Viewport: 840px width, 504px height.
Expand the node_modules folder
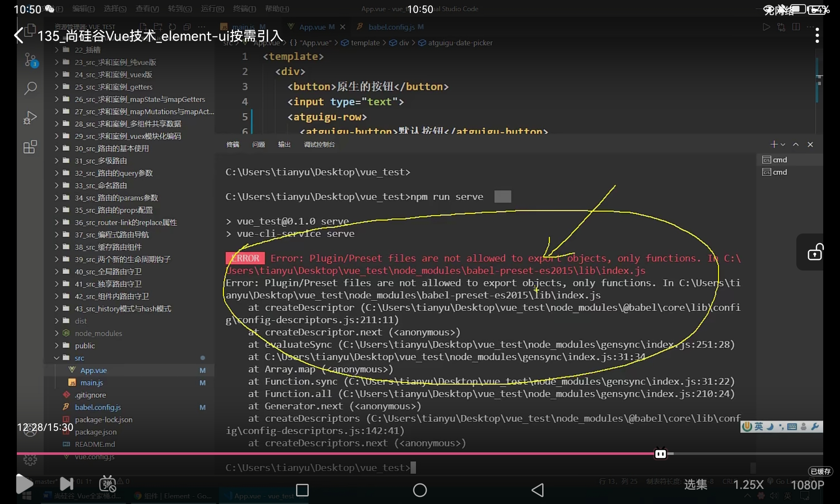point(98,333)
